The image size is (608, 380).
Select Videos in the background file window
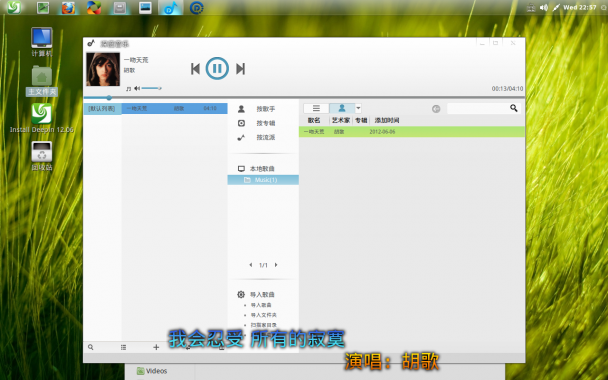coord(152,371)
